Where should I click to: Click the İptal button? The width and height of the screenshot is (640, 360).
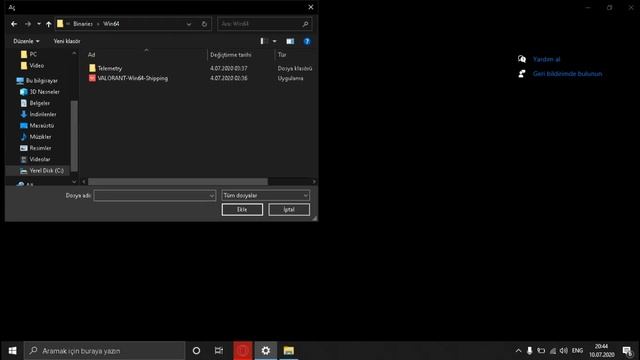tap(289, 209)
